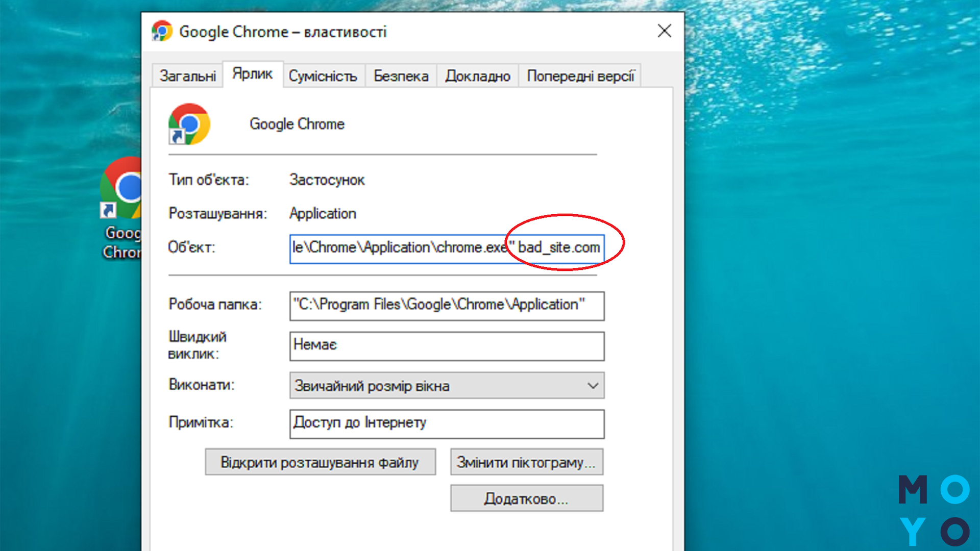Click the Об'єкт target path field
This screenshot has height=551, width=980.
447,249
